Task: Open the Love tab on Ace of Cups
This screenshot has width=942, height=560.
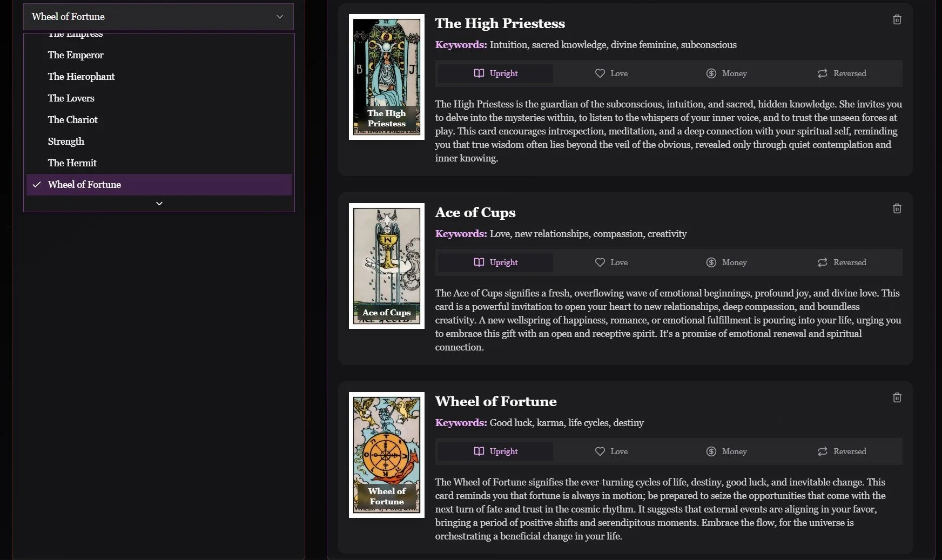Action: pos(611,262)
